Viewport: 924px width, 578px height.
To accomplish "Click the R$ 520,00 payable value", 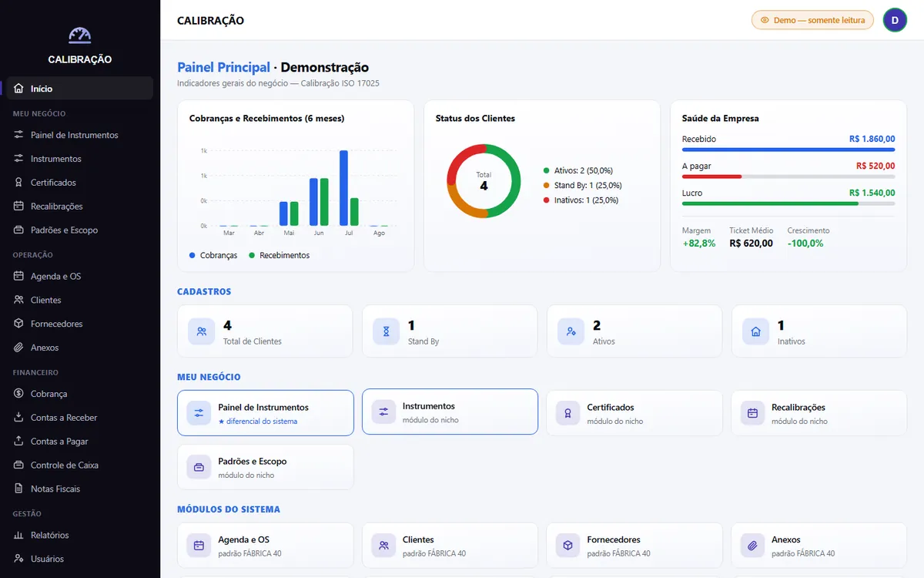I will click(875, 166).
